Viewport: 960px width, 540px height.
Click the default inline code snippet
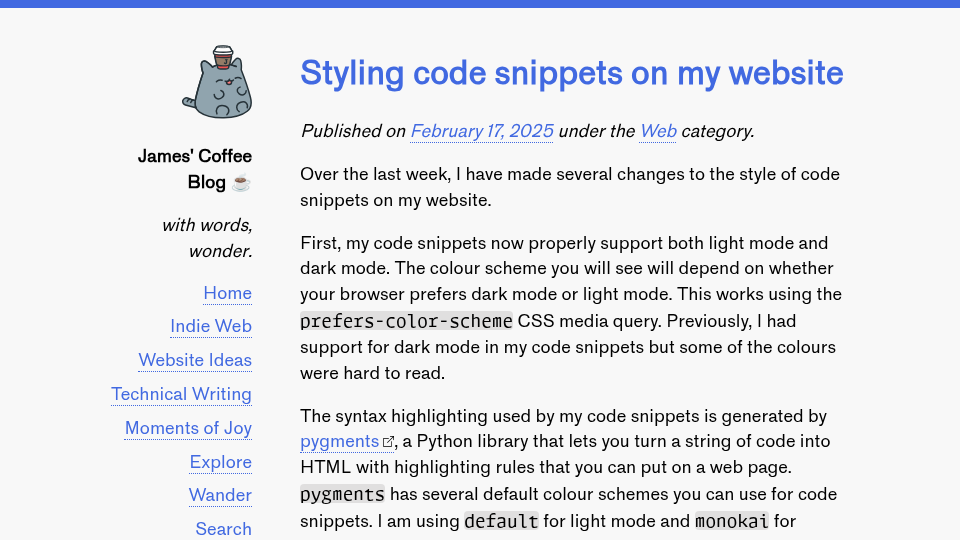point(501,521)
